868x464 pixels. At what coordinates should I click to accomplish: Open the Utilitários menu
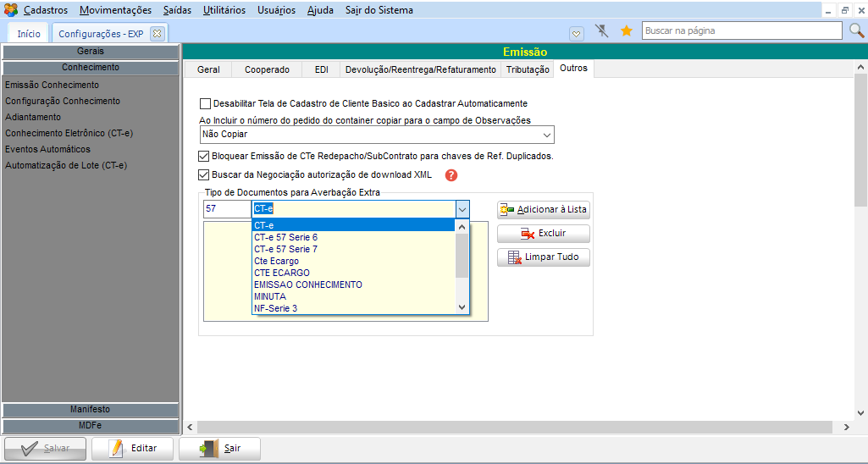[224, 10]
